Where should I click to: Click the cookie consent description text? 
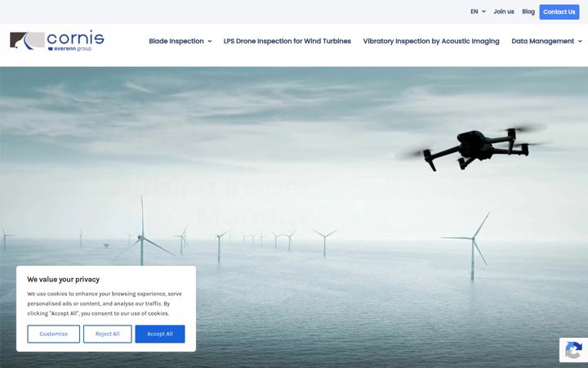(105, 303)
